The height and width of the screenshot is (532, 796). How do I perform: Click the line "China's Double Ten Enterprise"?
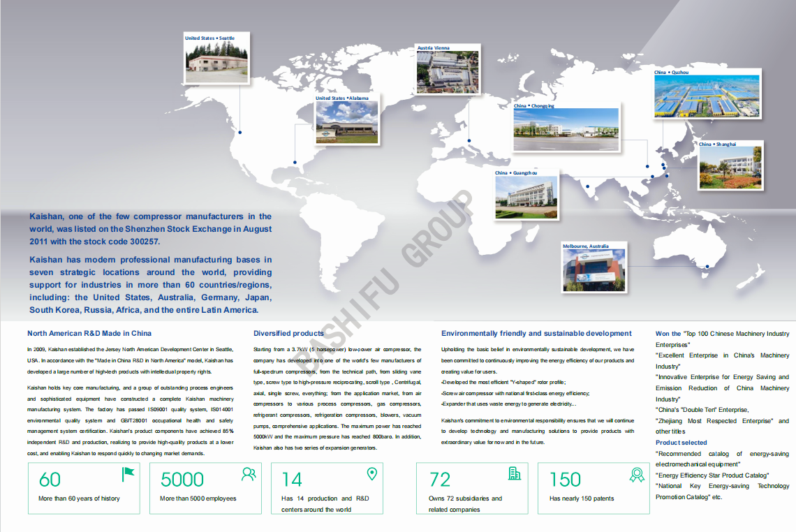tap(702, 410)
